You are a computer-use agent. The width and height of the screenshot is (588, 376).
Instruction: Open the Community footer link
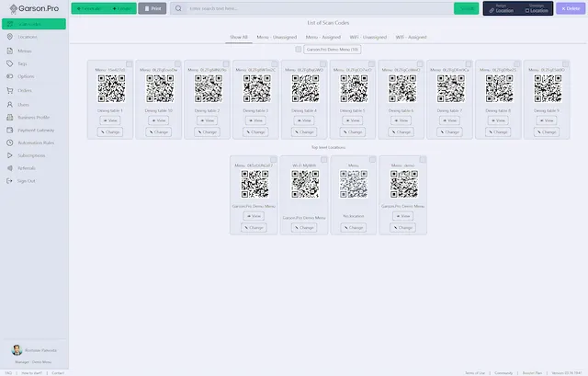click(x=503, y=373)
